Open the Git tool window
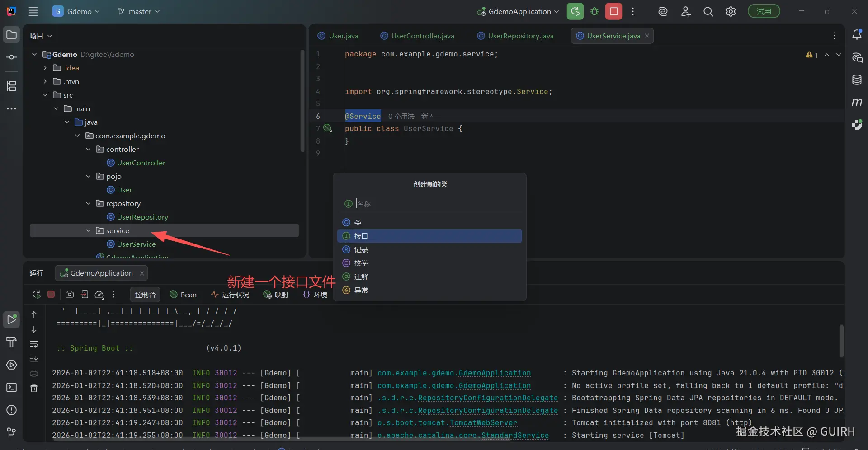868x450 pixels. tap(12, 433)
